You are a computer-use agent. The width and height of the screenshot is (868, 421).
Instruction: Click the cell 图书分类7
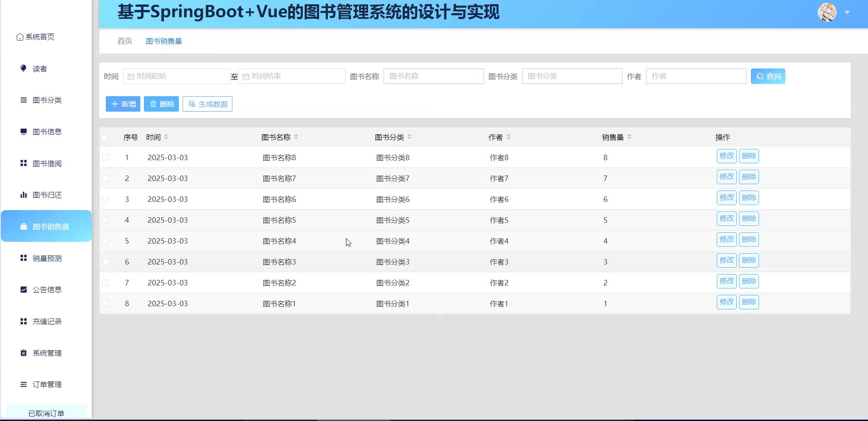pyautogui.click(x=393, y=179)
